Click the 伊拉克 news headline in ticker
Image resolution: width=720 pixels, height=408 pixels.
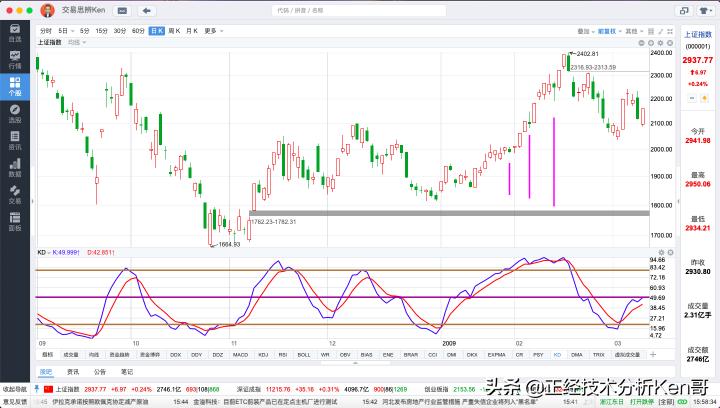click(100, 402)
